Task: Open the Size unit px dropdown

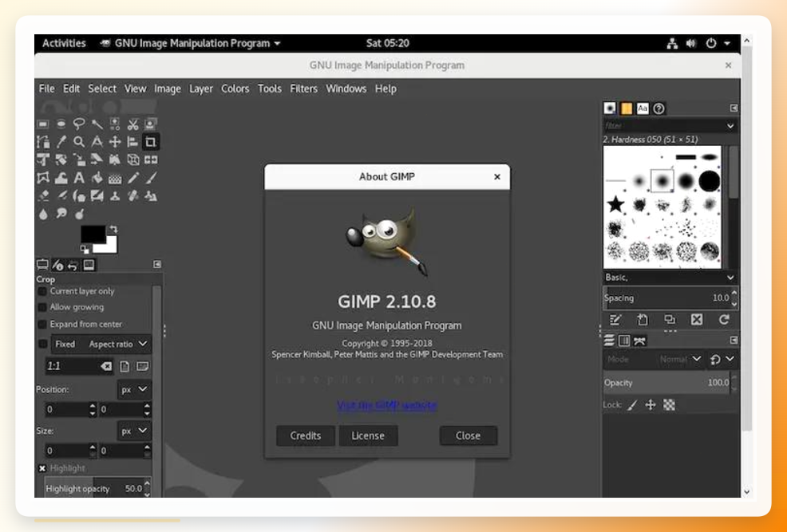Action: [x=134, y=431]
